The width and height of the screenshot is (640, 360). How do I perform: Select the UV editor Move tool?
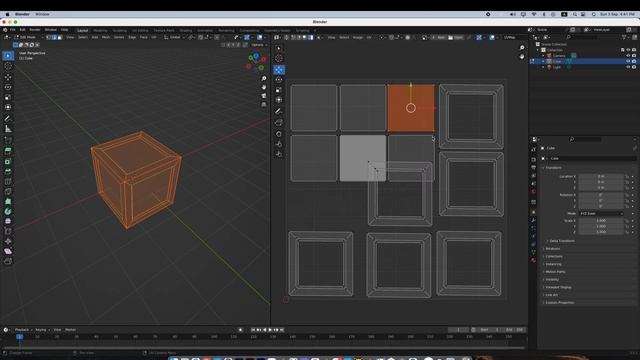[279, 69]
